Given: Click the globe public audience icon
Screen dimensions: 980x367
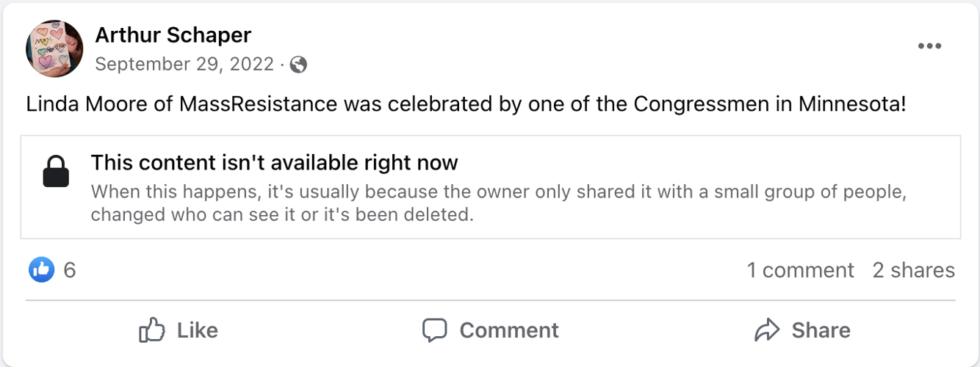Looking at the screenshot, I should 298,65.
